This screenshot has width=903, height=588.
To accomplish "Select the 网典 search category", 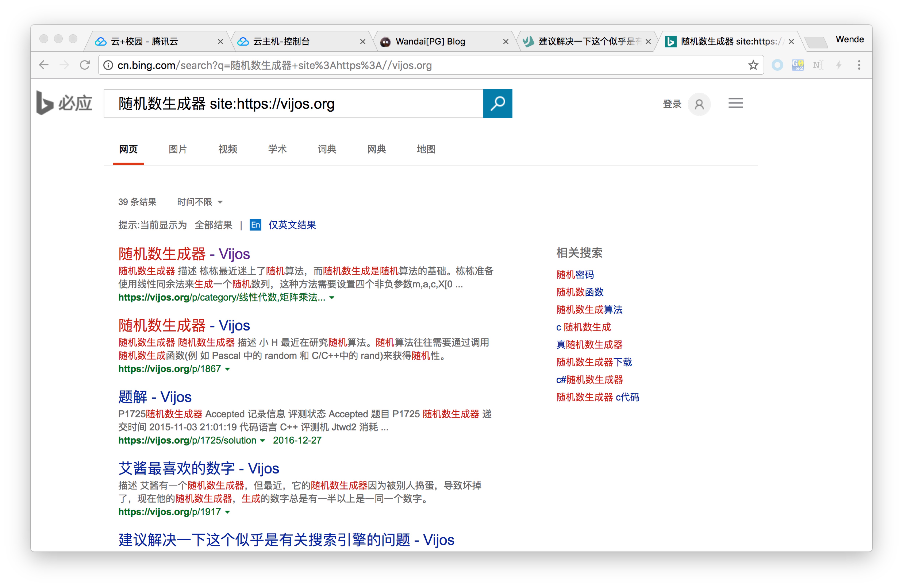I will [376, 149].
